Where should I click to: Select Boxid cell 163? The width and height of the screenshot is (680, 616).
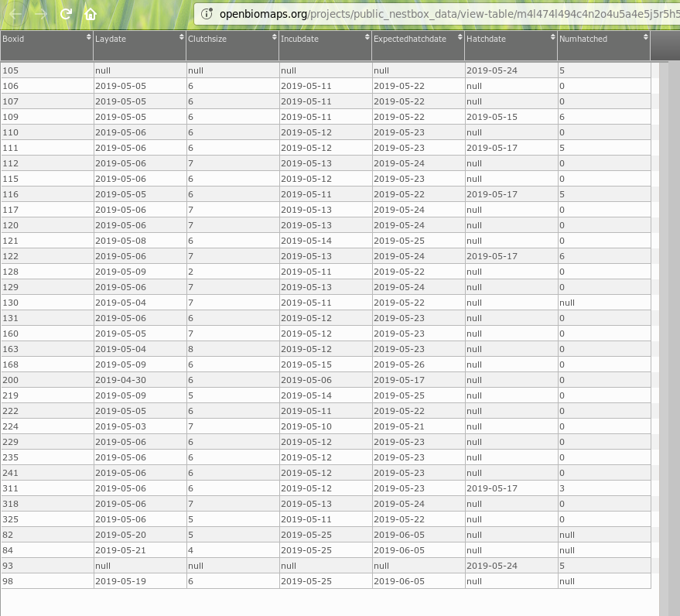47,349
